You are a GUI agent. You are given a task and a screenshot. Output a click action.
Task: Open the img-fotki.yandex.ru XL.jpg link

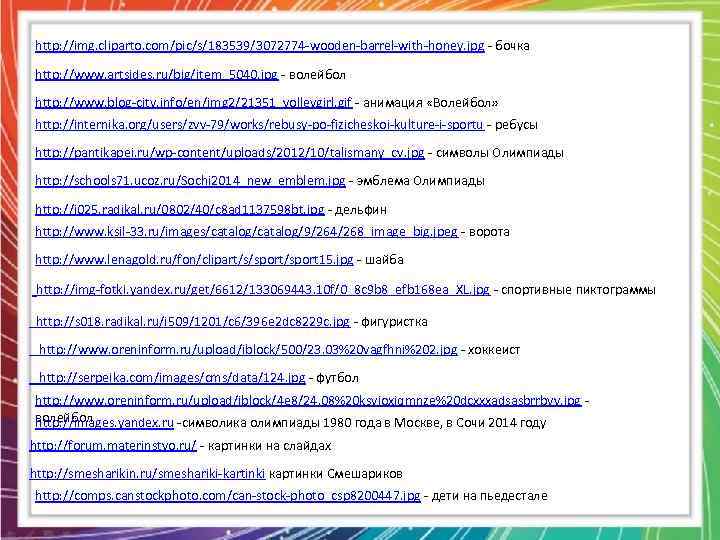pos(261,290)
